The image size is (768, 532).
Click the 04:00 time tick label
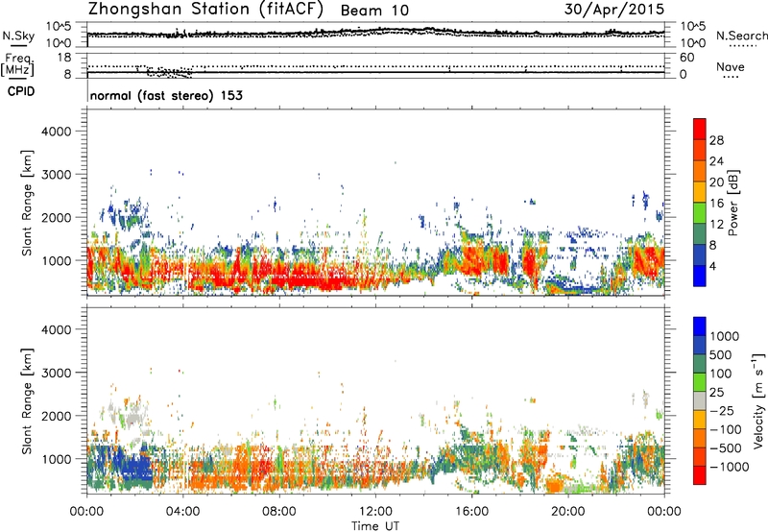coord(182,512)
